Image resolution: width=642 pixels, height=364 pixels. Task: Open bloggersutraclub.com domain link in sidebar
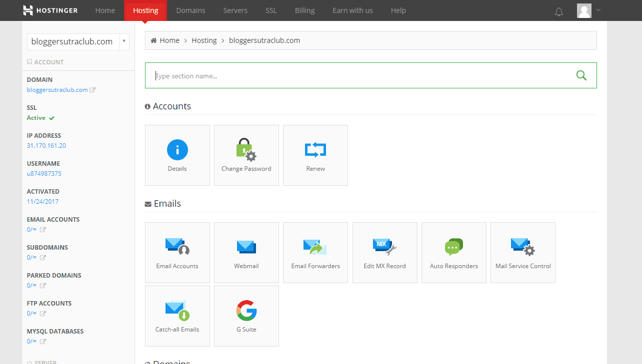pyautogui.click(x=57, y=90)
